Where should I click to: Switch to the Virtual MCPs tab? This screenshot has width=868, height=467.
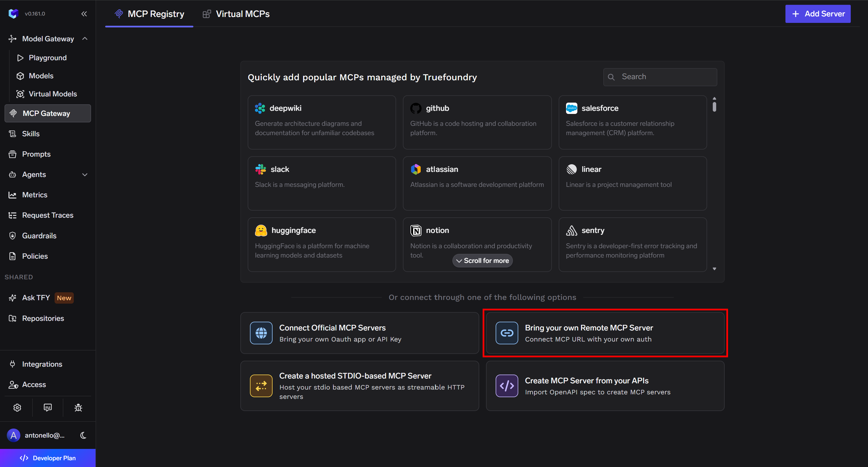[236, 14]
